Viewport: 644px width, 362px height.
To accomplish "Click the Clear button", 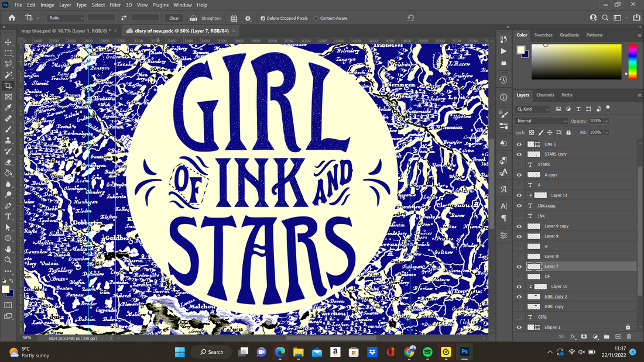I will [x=174, y=19].
